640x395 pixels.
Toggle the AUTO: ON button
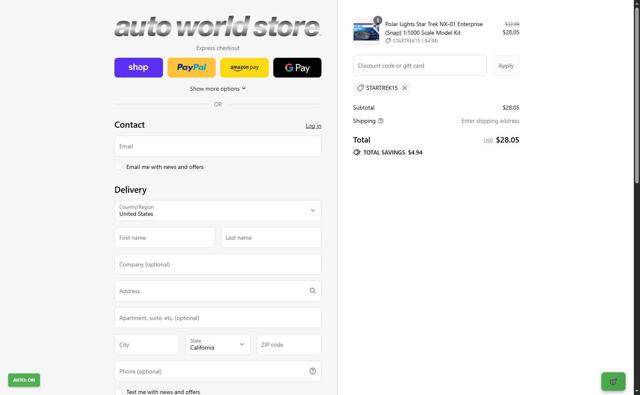24,380
